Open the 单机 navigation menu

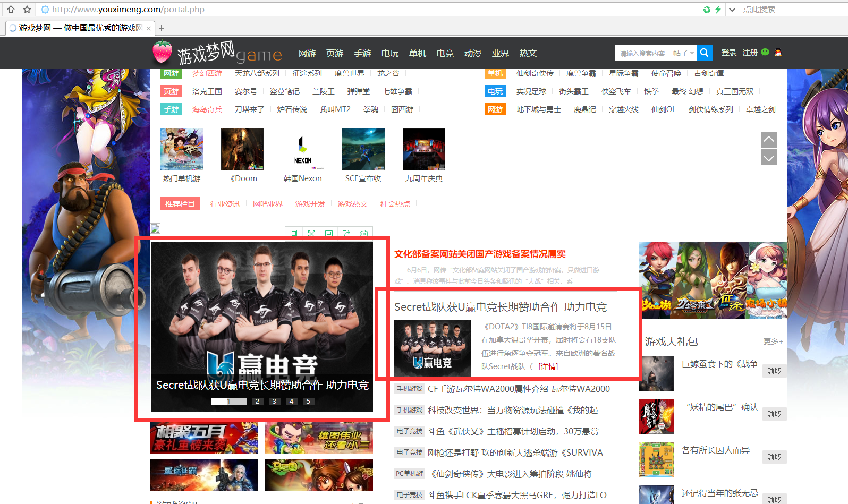click(x=417, y=53)
